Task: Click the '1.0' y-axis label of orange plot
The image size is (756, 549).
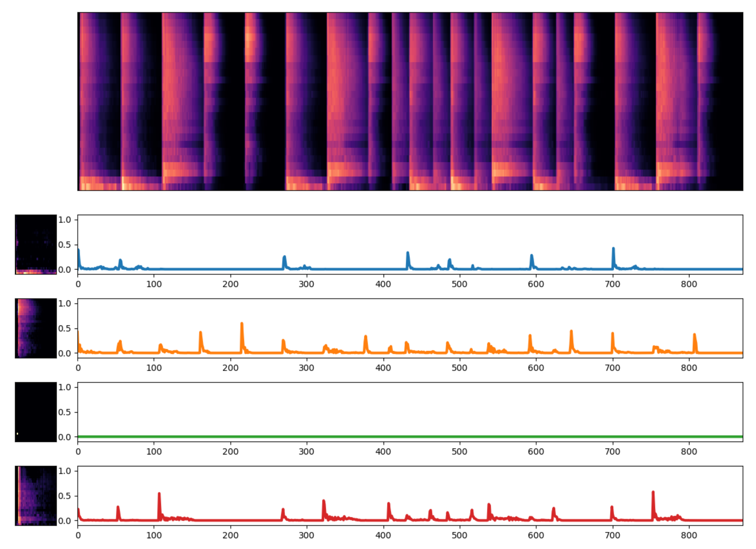Action: click(x=64, y=304)
